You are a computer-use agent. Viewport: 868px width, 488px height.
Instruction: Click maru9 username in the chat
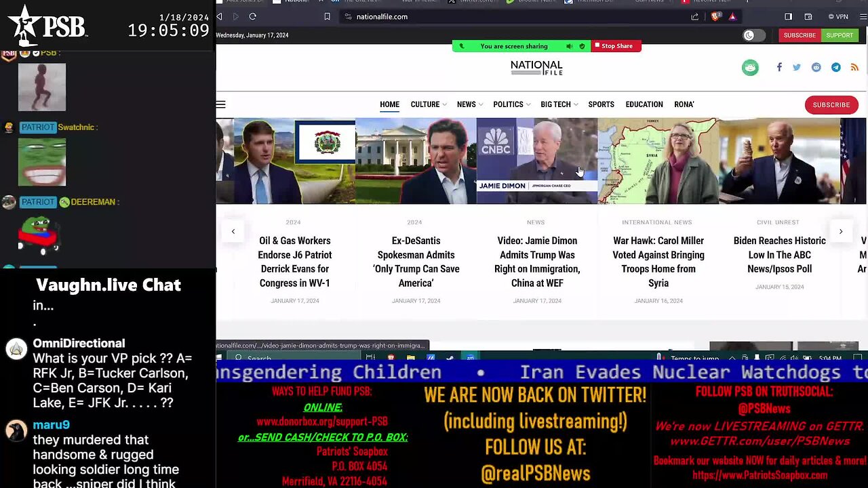(x=52, y=425)
